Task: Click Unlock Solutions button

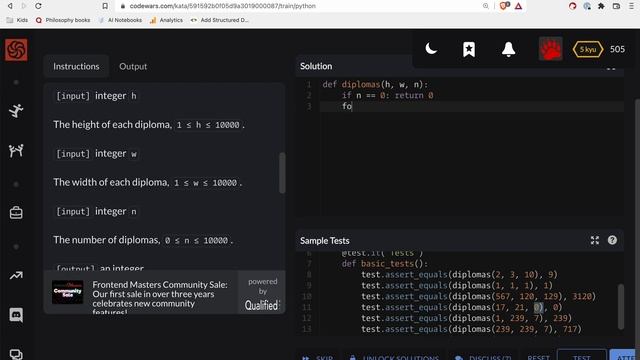Action: (394, 357)
